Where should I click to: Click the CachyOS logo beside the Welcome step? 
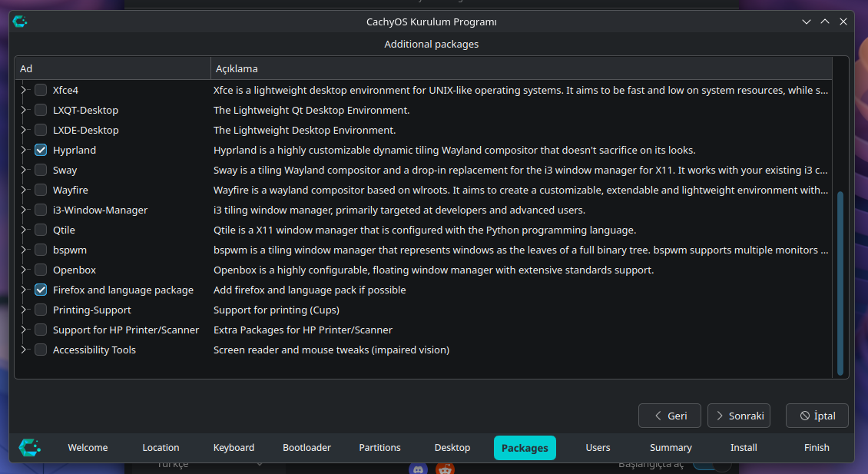point(30,447)
